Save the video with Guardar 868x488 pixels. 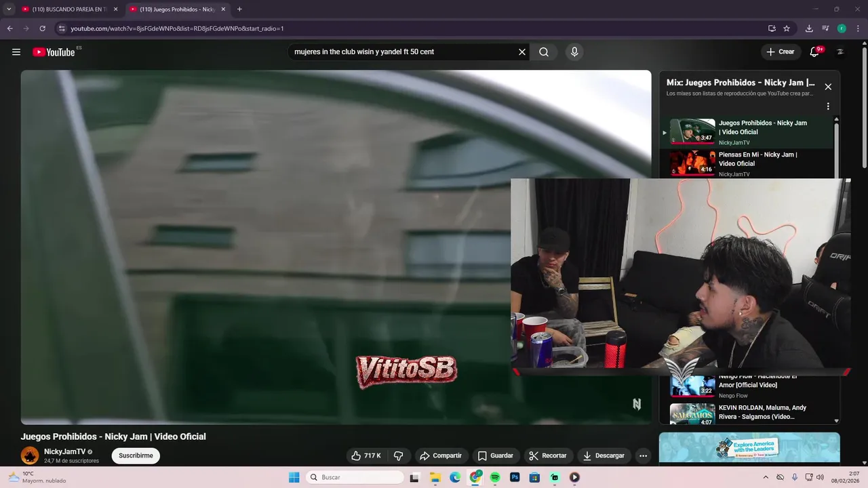495,455
